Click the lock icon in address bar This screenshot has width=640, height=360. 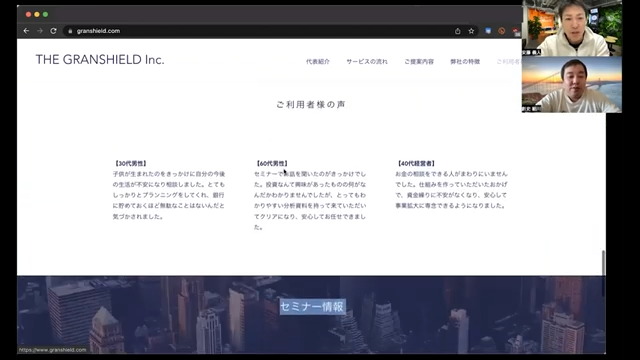[70, 31]
